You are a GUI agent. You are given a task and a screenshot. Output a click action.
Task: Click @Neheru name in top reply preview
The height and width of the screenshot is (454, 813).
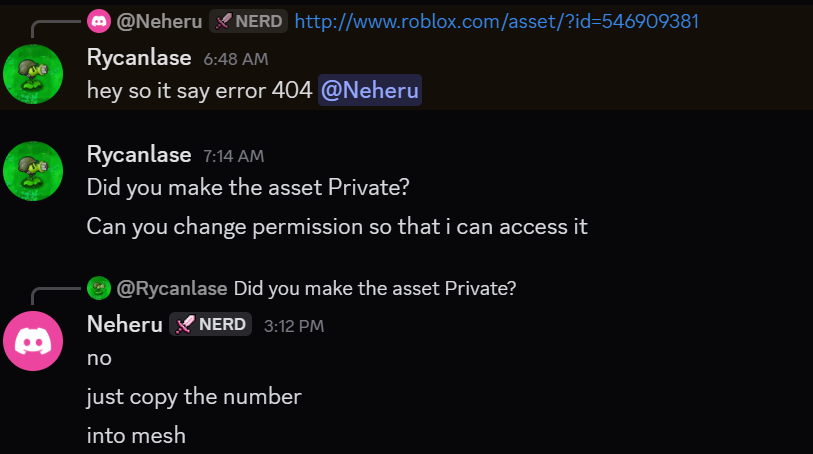(x=160, y=21)
